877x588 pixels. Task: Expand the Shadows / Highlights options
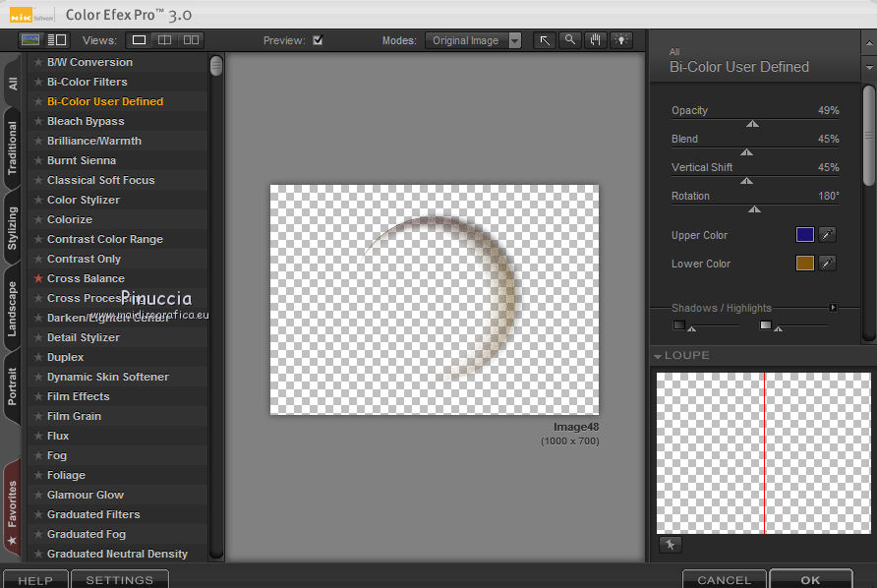tap(834, 308)
